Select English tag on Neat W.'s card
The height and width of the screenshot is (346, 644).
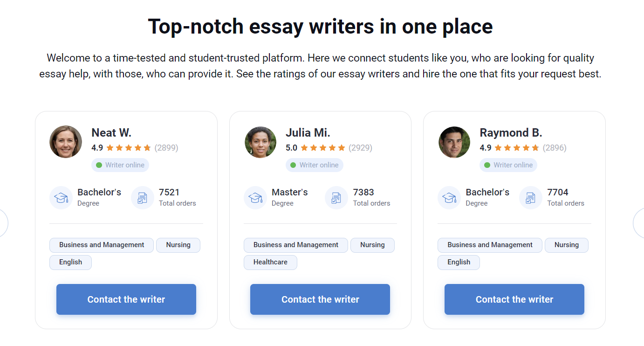(x=70, y=262)
